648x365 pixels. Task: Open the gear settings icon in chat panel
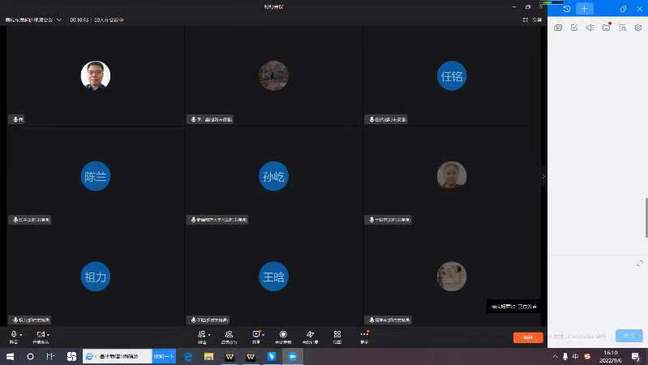638,28
